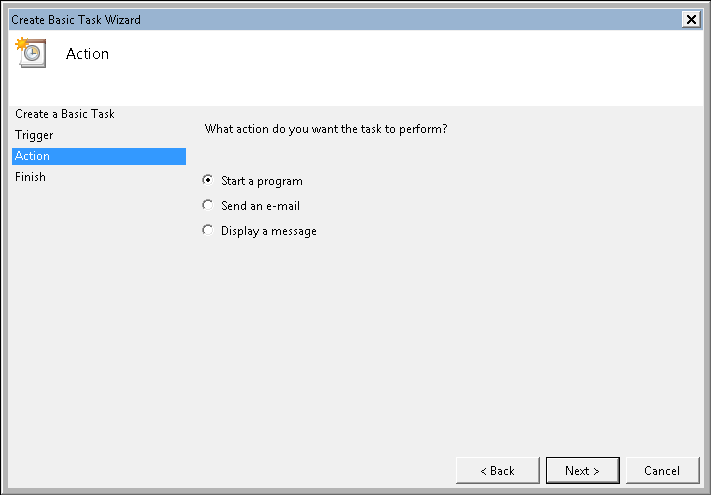
Task: Go to Create a Basic Task step
Action: (65, 114)
